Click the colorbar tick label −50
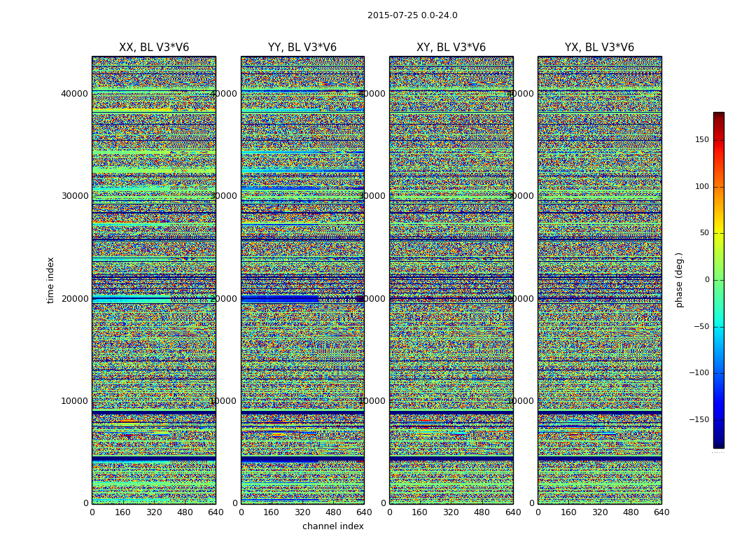 point(701,326)
